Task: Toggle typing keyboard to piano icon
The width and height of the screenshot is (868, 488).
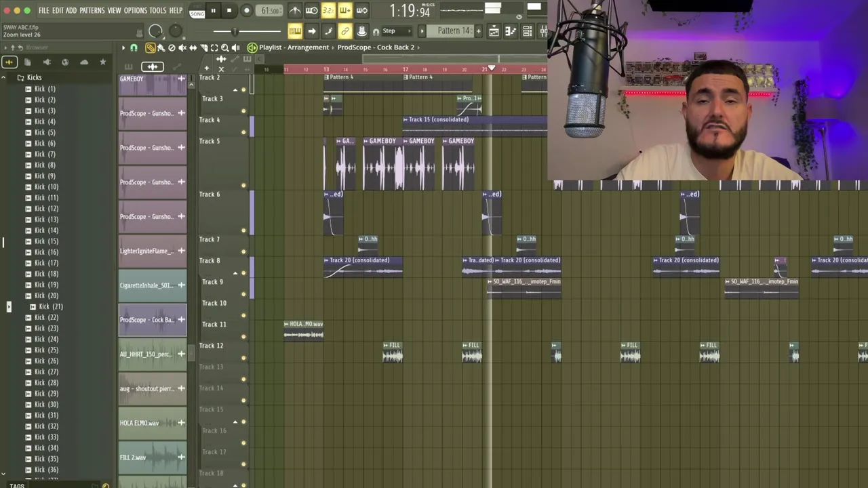Action: tap(295, 31)
